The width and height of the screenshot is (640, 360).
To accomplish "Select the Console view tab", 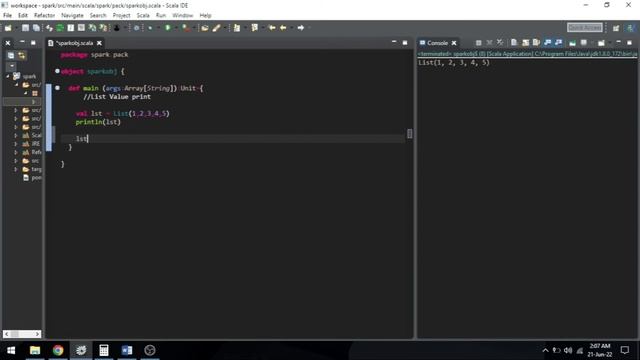I will 437,43.
